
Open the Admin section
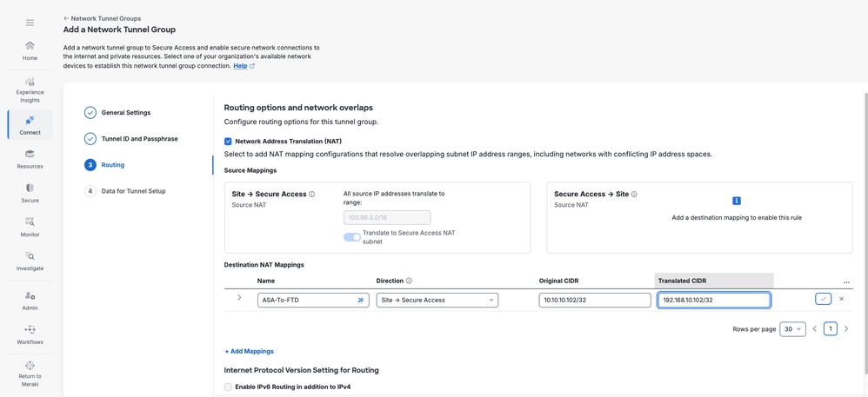pos(30,301)
